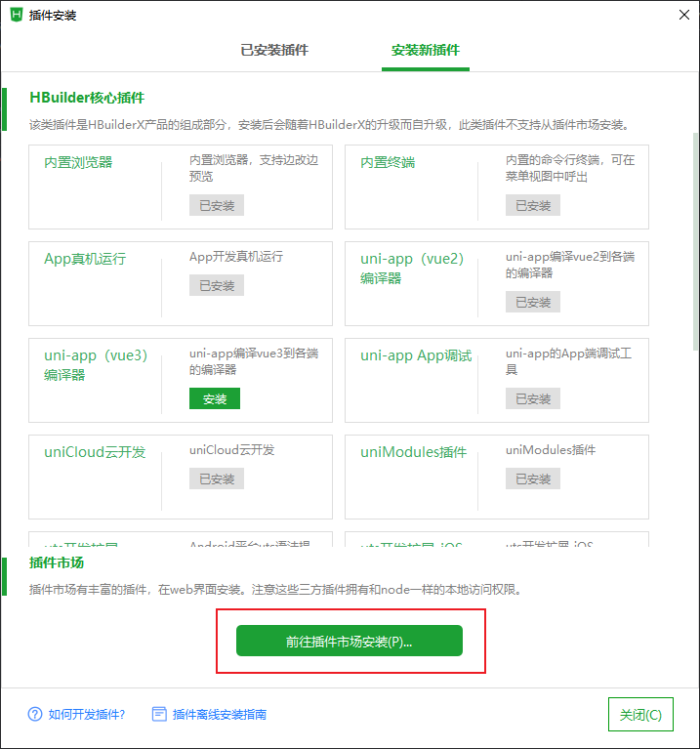Click the plugin list vertical scrollbar
The height and width of the screenshot is (749, 700).
click(x=696, y=242)
